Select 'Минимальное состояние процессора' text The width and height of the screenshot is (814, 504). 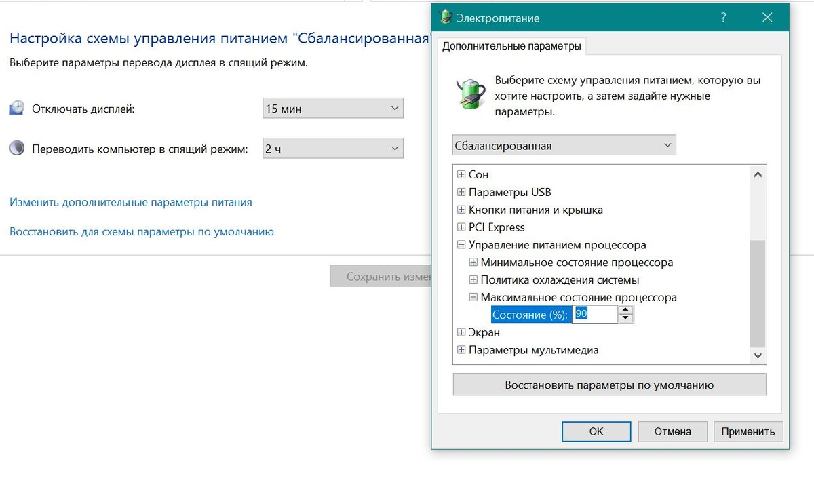point(577,262)
